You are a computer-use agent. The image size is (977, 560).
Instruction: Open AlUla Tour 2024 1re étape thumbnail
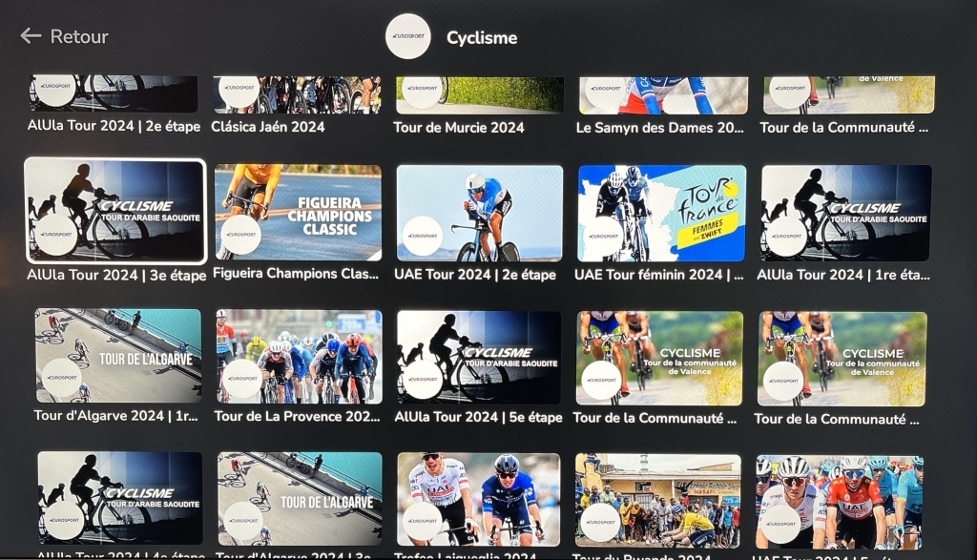(846, 213)
